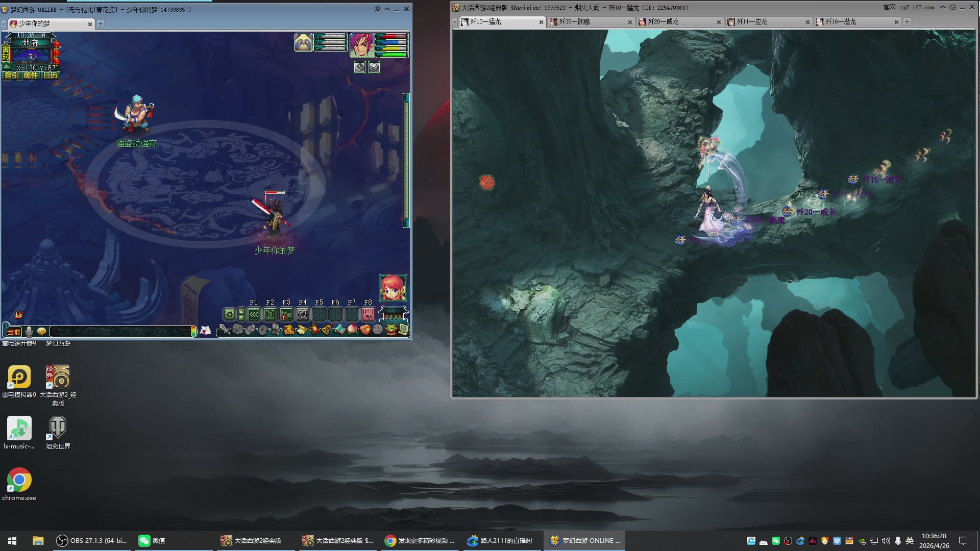Open the 大话西游2 经典版 desktop shortcut
This screenshot has width=980, height=551.
[x=58, y=385]
